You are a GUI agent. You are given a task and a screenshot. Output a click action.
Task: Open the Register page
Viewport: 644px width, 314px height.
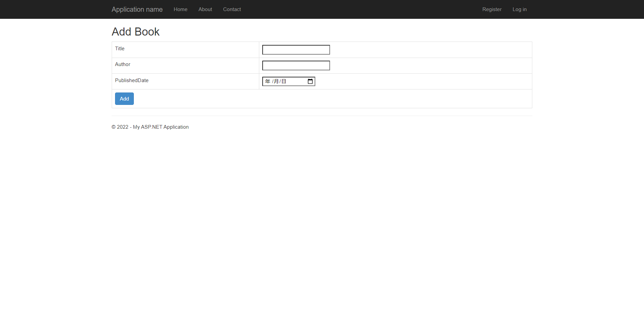pyautogui.click(x=492, y=9)
